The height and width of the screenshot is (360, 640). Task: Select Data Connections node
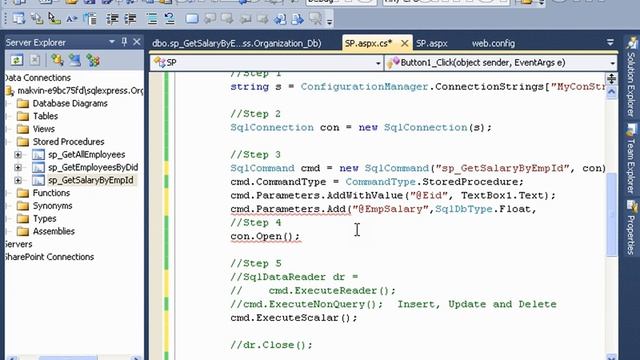click(x=38, y=78)
